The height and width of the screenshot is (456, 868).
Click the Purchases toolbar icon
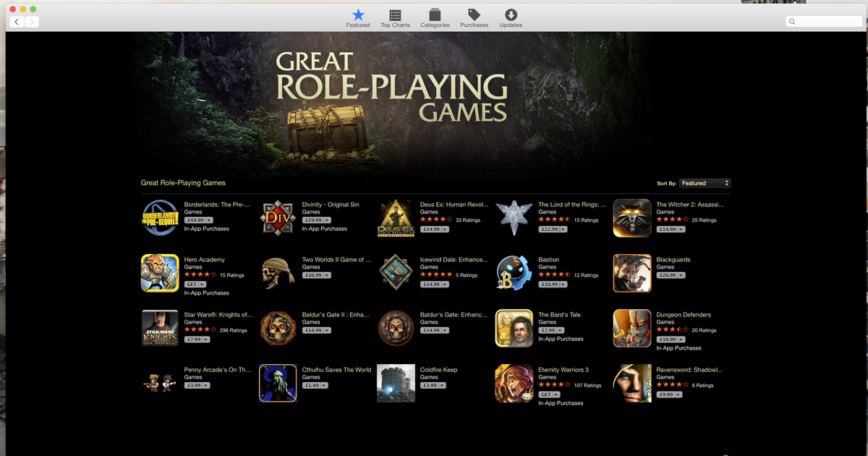coord(474,18)
